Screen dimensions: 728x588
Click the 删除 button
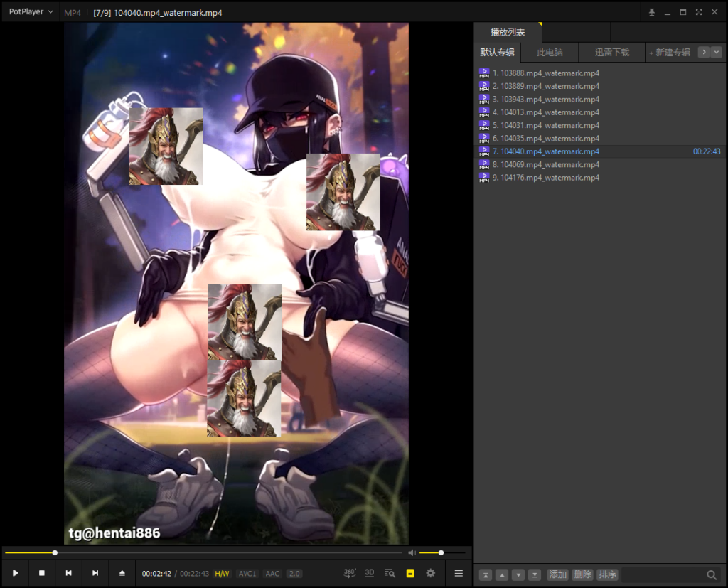point(583,574)
